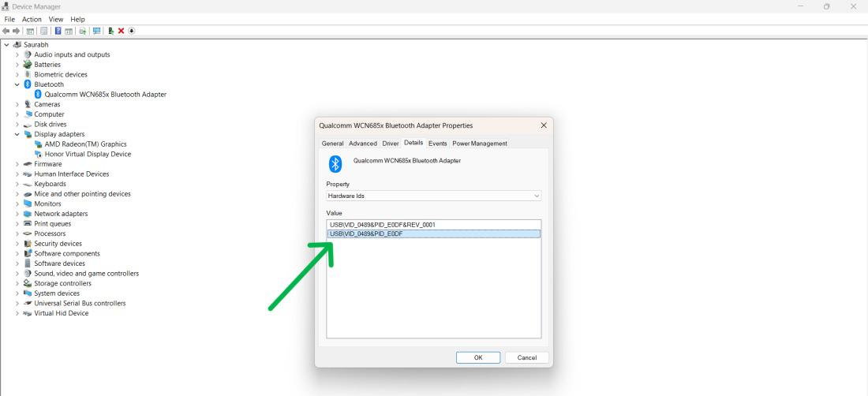Click the Batteries category icon

tap(28, 65)
